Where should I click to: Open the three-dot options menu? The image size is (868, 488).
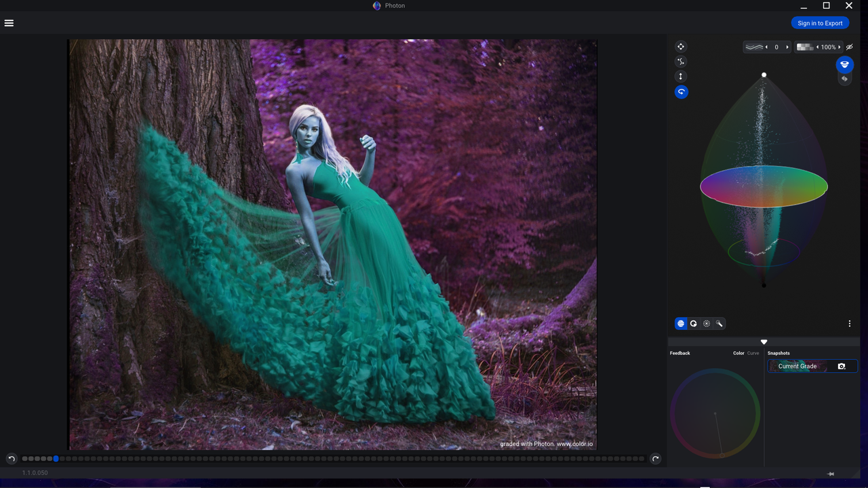tap(850, 324)
